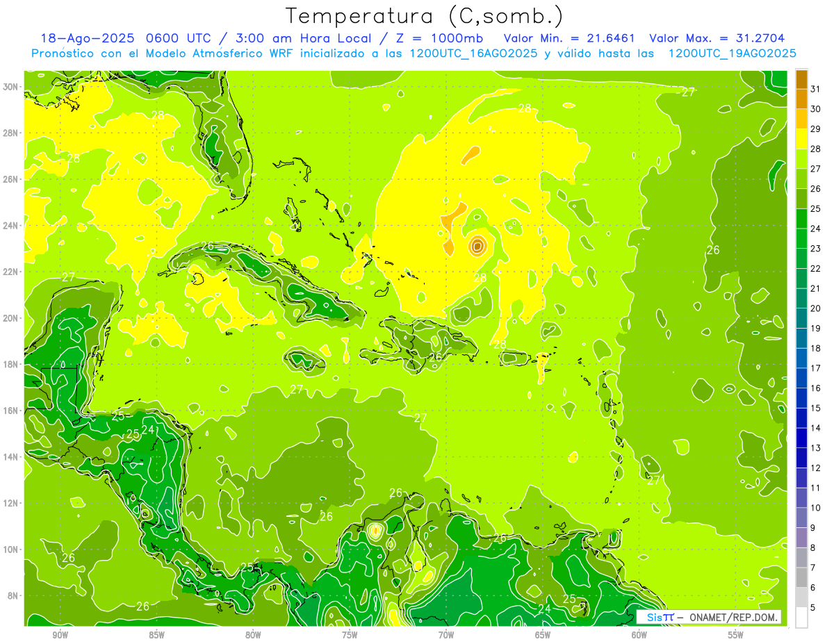This screenshot has height=644, width=834.
Task: Click the "14N" latitude axis label
Action: point(11,457)
